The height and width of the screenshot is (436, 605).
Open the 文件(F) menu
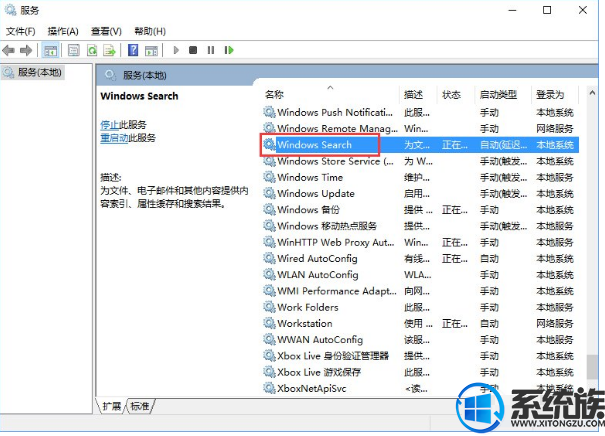click(x=20, y=31)
